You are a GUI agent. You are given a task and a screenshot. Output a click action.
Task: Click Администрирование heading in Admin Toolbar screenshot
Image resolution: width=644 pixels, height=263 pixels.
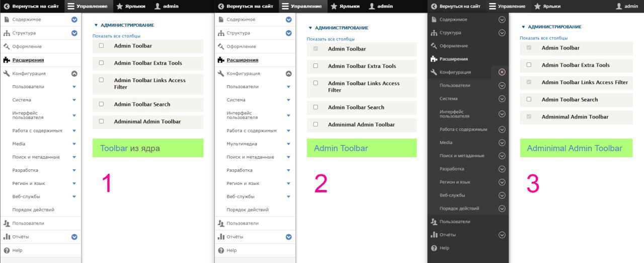tap(342, 28)
